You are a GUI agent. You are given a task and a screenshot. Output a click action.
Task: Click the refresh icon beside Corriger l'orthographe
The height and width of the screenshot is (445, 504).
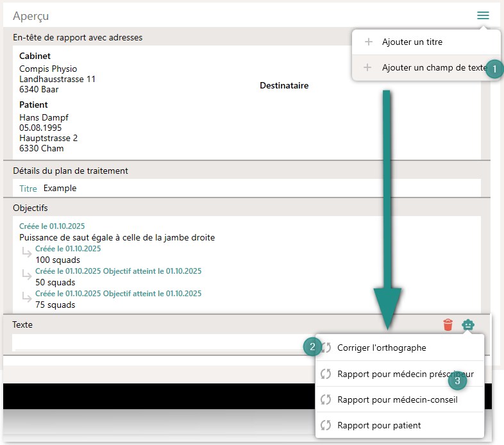click(326, 348)
